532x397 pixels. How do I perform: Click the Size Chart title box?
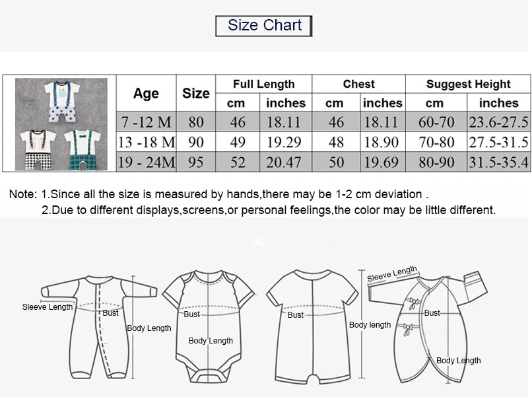[263, 26]
